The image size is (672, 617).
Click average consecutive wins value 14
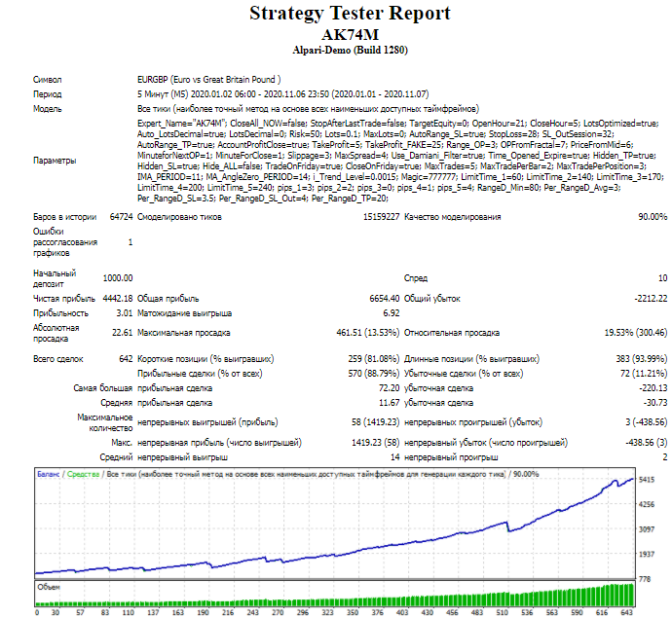click(395, 457)
